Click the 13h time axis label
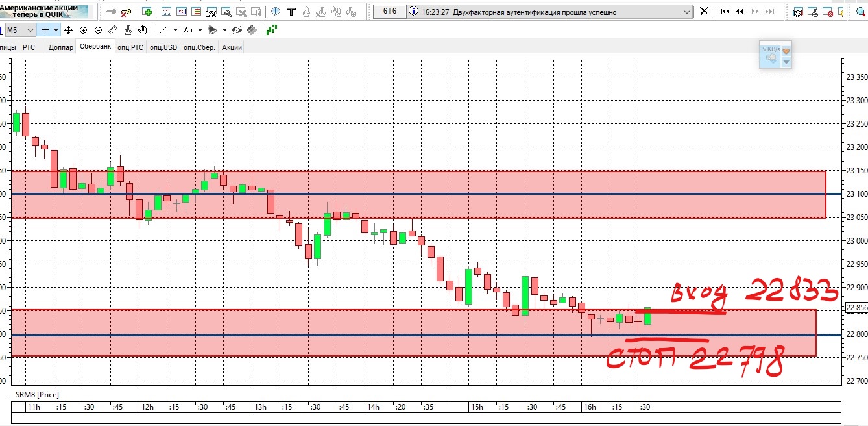This screenshot has width=868, height=426. coord(260,407)
